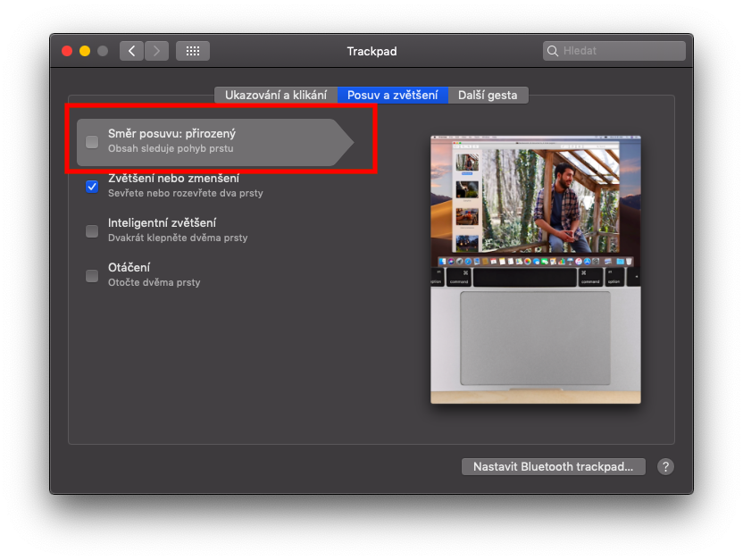The image size is (743, 560).
Task: Go forward with the right chevron button
Action: (157, 51)
